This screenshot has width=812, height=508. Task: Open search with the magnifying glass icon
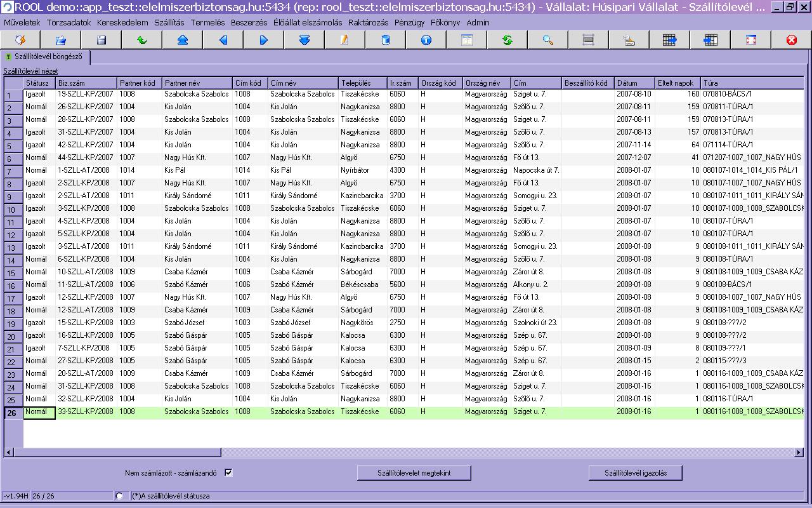547,40
